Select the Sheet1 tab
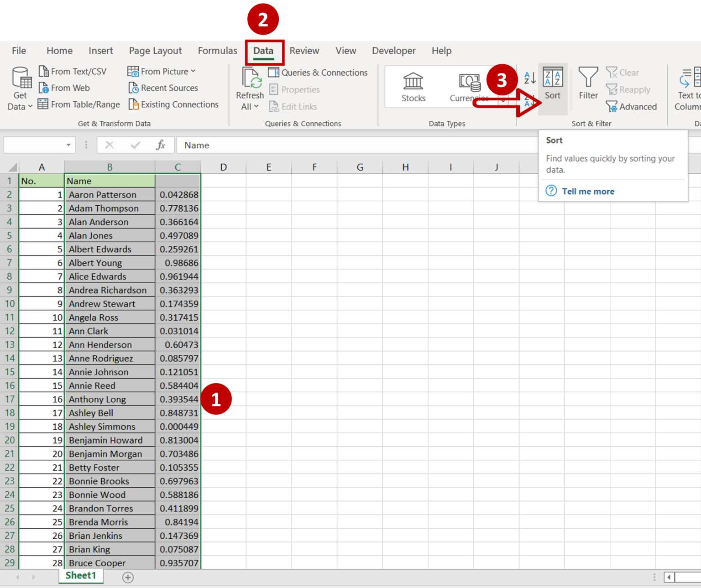The image size is (701, 588). (81, 576)
